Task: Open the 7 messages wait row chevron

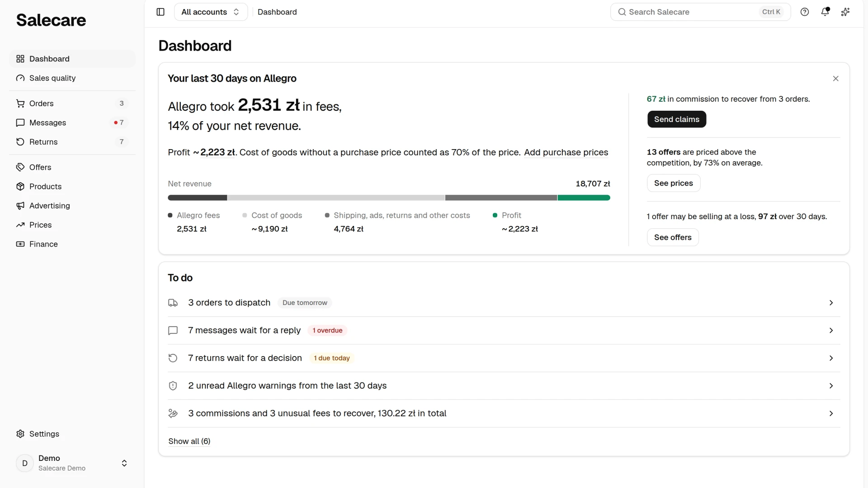Action: (831, 330)
